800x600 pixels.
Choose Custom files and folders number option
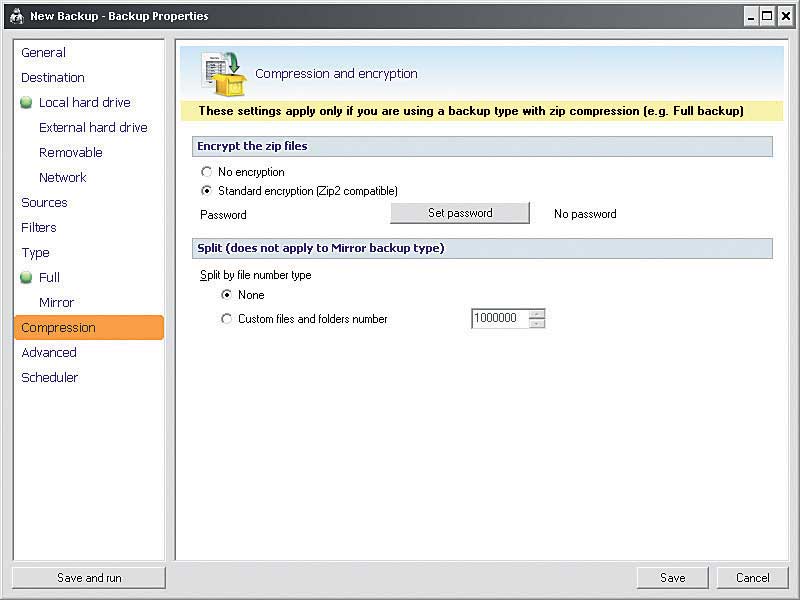(227, 319)
